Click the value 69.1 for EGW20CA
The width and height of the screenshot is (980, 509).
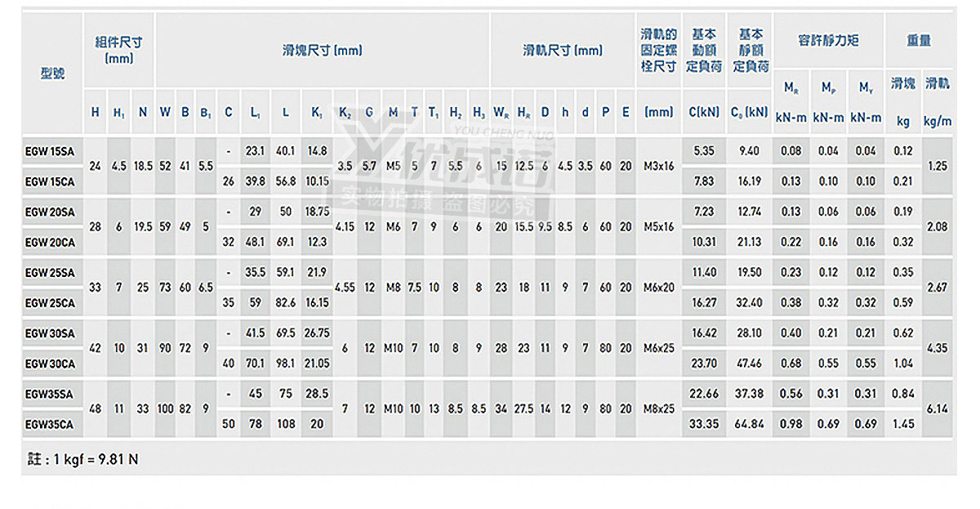pos(285,242)
